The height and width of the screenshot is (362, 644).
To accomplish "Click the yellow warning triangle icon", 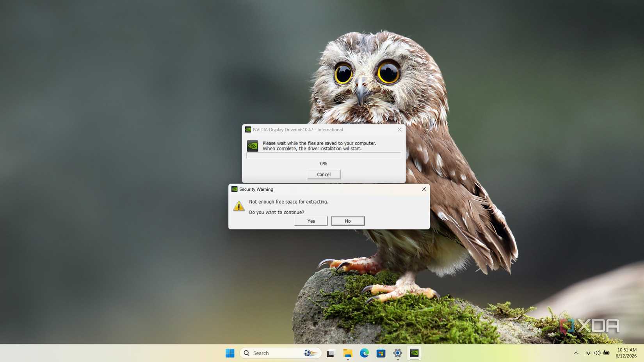I will pos(239,206).
